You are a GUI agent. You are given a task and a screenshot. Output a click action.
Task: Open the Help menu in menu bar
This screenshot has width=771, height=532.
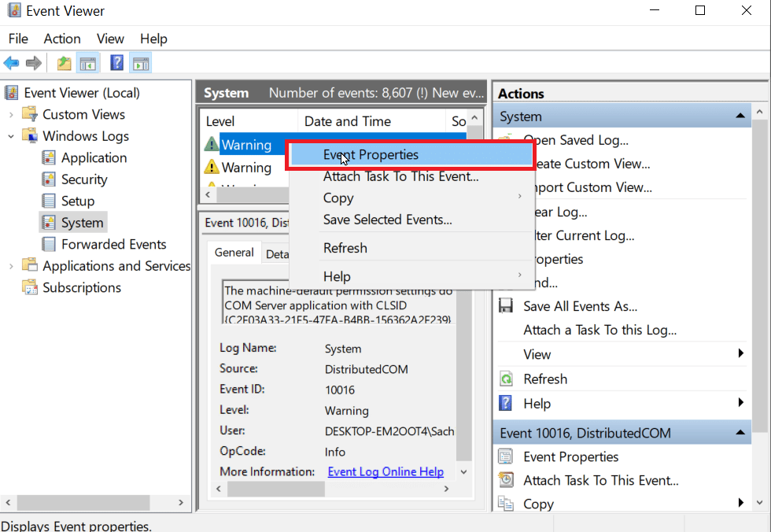tap(153, 39)
